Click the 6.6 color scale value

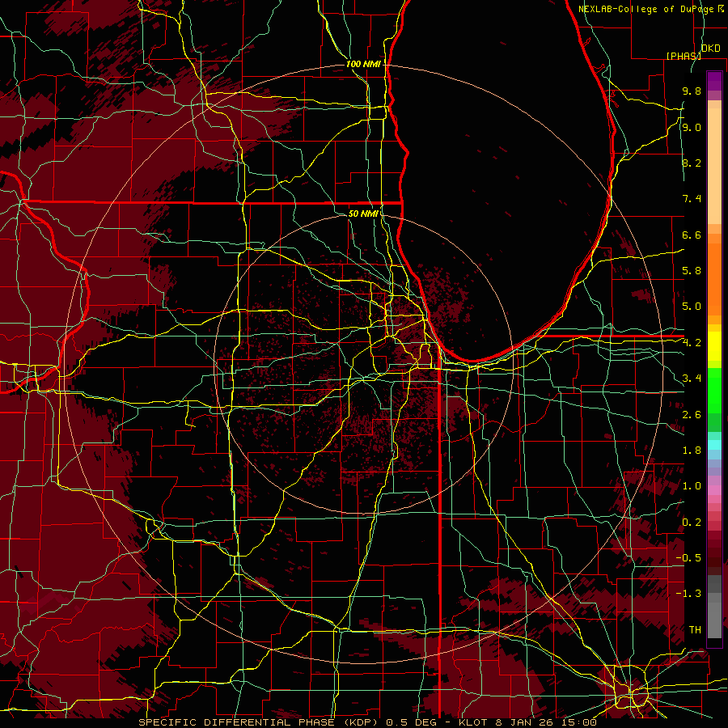(x=692, y=235)
